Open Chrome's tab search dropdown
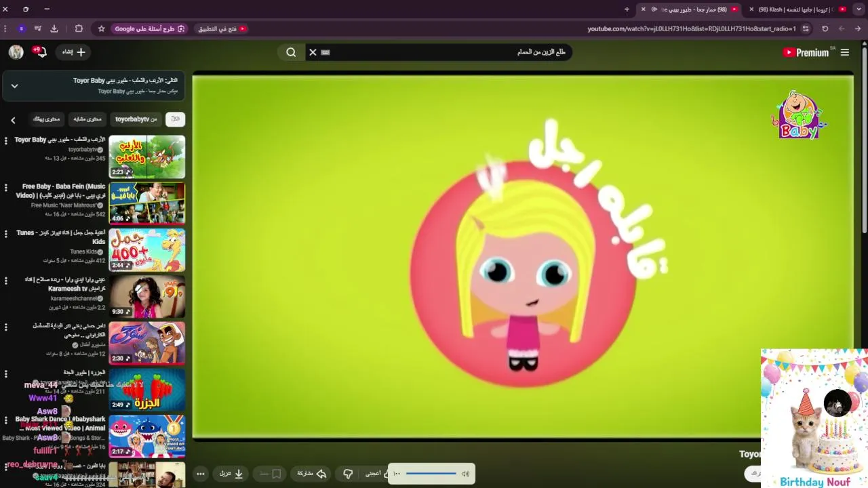 (x=859, y=9)
